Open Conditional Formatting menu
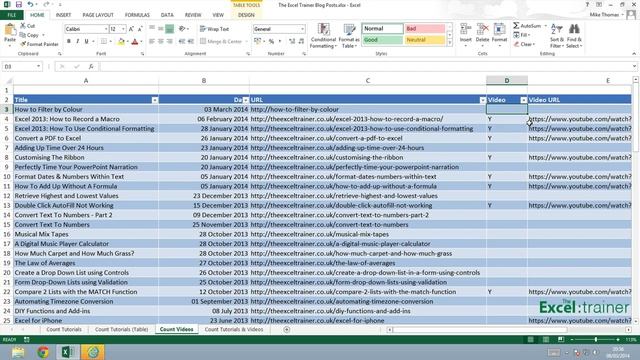640x360 pixels. point(323,36)
